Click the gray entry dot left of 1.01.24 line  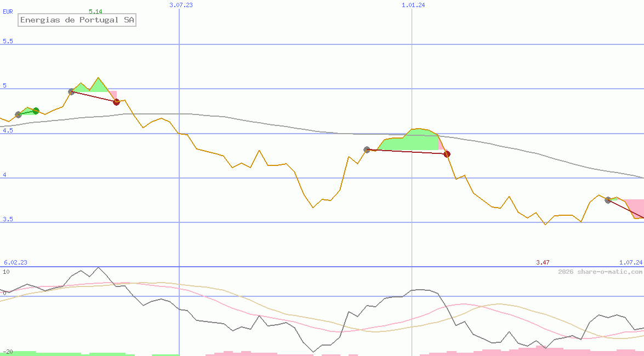point(367,150)
